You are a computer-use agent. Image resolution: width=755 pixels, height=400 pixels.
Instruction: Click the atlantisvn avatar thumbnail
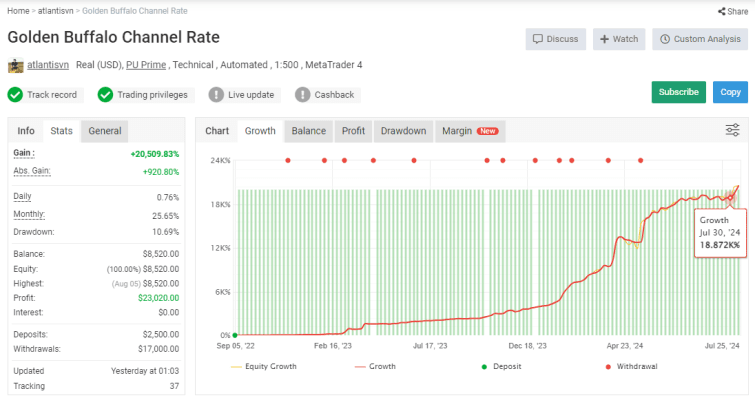point(15,66)
